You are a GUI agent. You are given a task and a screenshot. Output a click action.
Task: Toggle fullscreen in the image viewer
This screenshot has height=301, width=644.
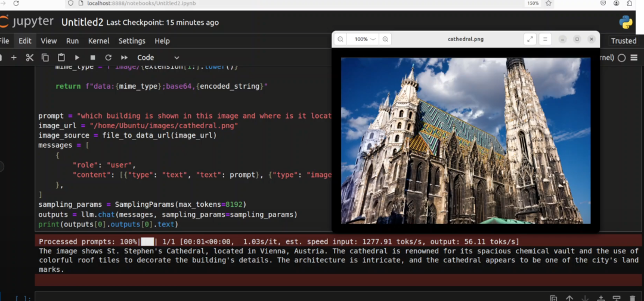pos(530,39)
